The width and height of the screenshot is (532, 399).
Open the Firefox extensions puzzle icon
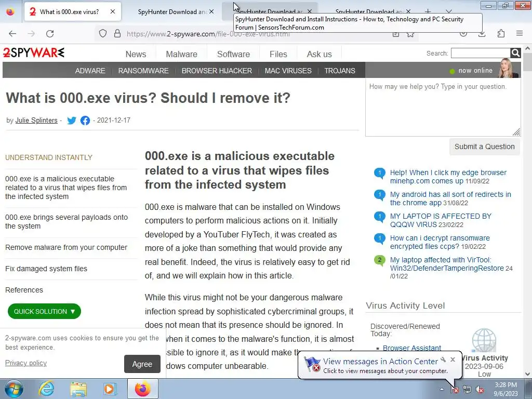click(x=501, y=33)
